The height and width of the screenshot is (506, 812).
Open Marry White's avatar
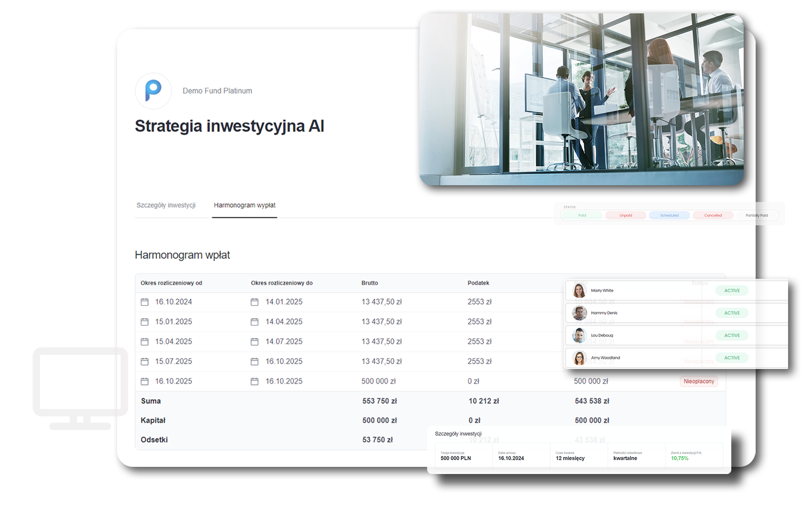579,290
